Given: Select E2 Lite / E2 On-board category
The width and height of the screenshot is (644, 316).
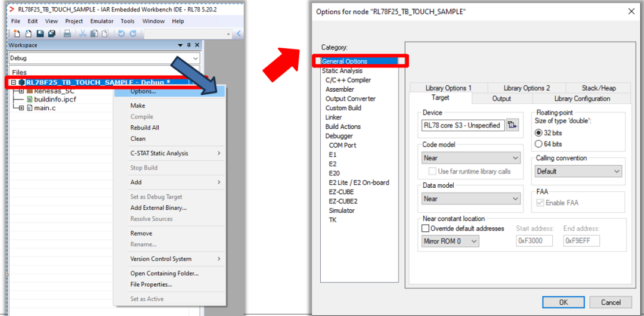Looking at the screenshot, I should pyautogui.click(x=359, y=182).
